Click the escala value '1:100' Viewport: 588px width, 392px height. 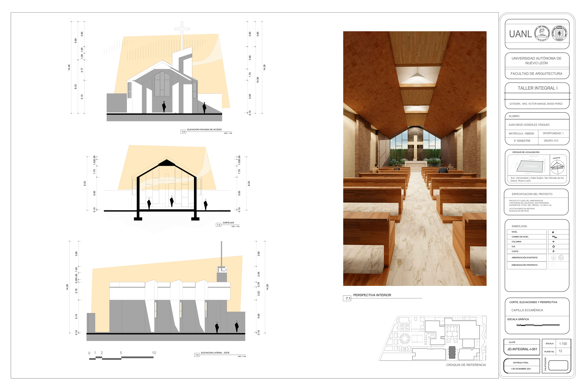pos(563,344)
